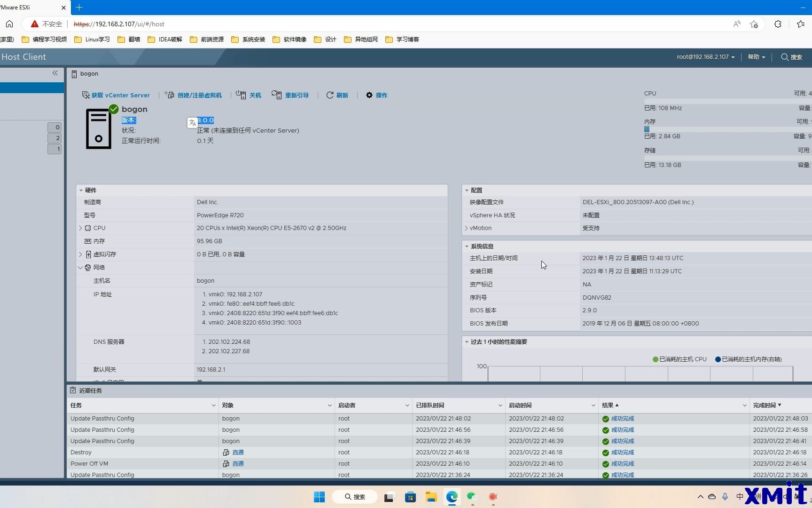Open 直通 VM link in Destroy row

tap(238, 452)
